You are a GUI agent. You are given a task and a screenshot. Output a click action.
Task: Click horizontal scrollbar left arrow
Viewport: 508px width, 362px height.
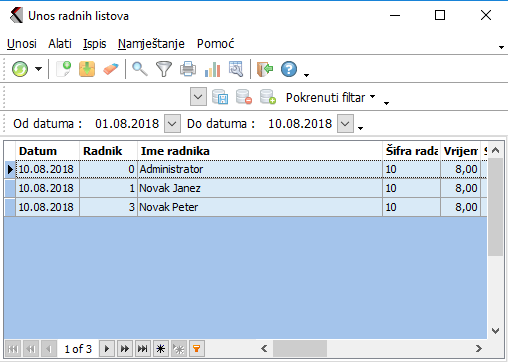264,349
